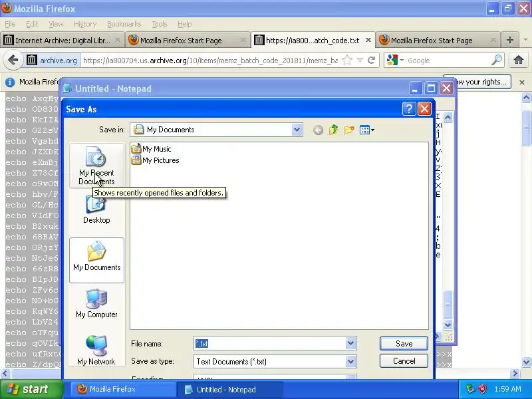The width and height of the screenshot is (532, 399).
Task: Expand the File name dropdown arrow
Action: (x=351, y=343)
